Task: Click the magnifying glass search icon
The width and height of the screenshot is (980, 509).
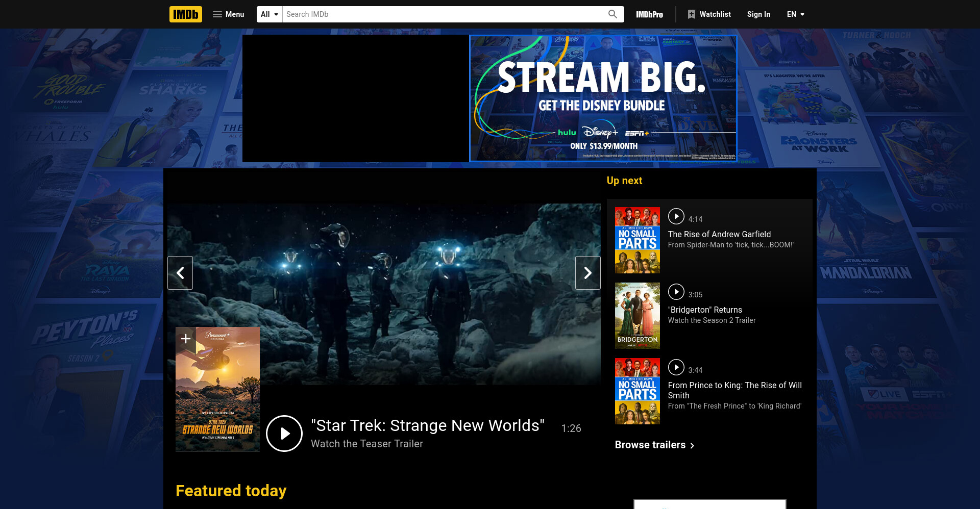Action: tap(612, 14)
